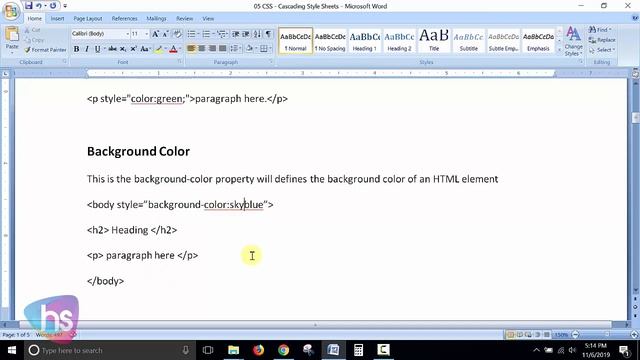Switch to Print Layout view

[510, 335]
